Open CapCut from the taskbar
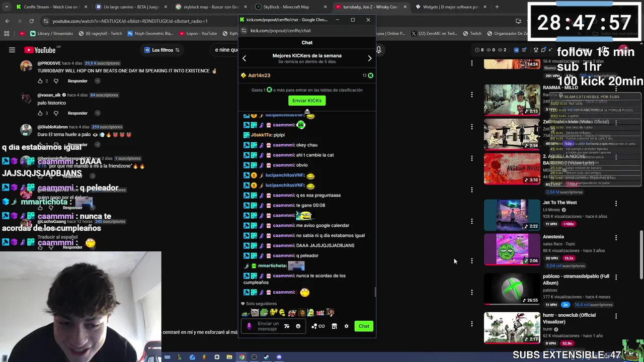 point(217,357)
